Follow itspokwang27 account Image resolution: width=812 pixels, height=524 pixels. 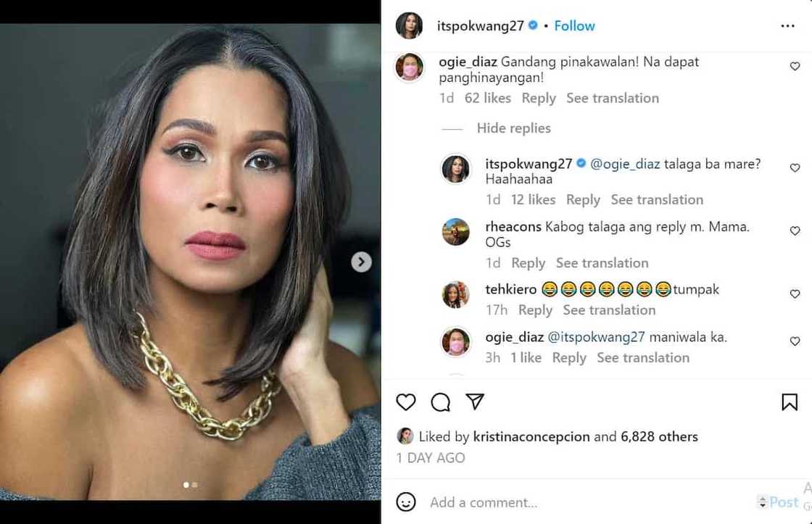574,26
